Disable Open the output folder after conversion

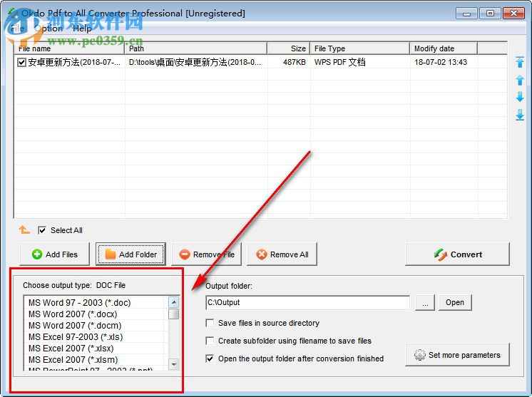click(210, 359)
